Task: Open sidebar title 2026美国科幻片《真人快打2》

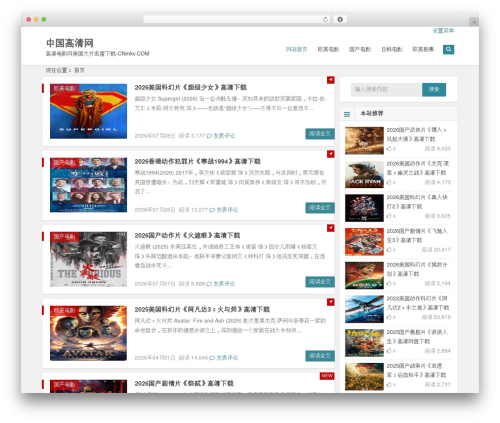Action: (417, 202)
